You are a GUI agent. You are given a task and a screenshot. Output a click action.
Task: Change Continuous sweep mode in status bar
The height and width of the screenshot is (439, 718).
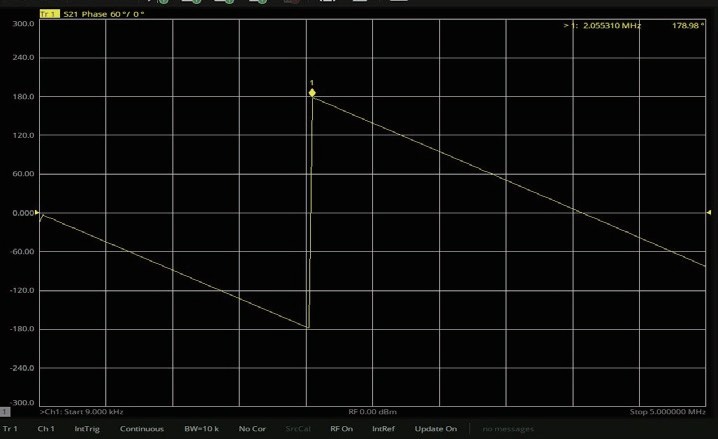[141, 429]
